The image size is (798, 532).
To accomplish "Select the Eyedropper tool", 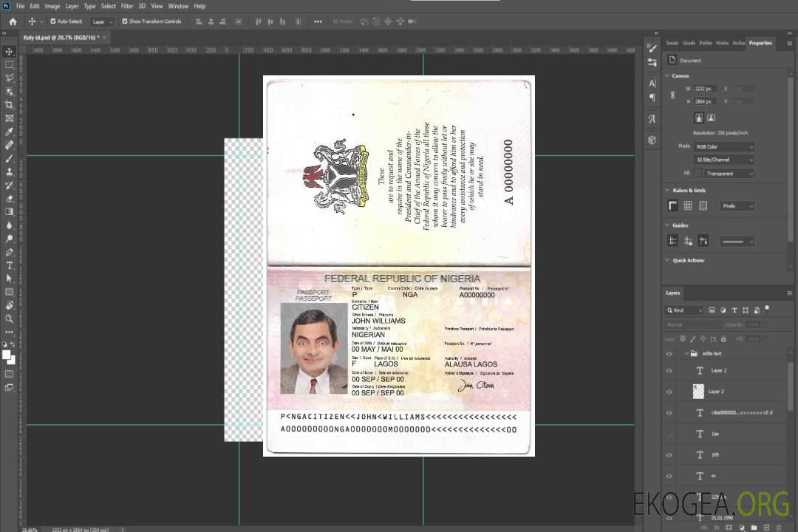I will tap(9, 132).
